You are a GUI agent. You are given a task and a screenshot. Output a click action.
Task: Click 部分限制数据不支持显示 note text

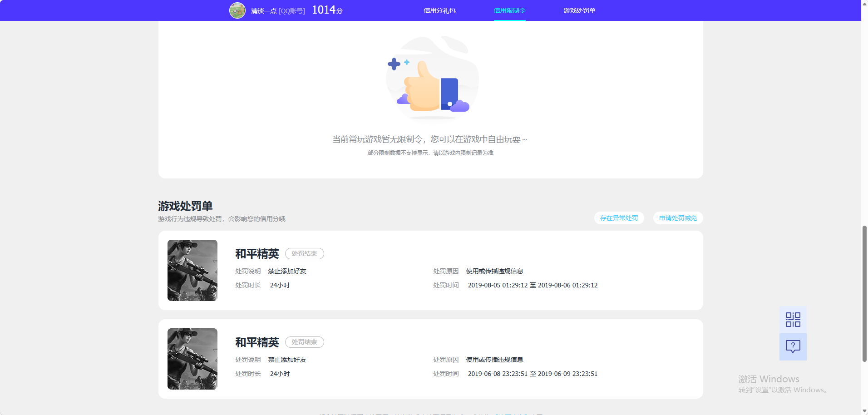430,153
